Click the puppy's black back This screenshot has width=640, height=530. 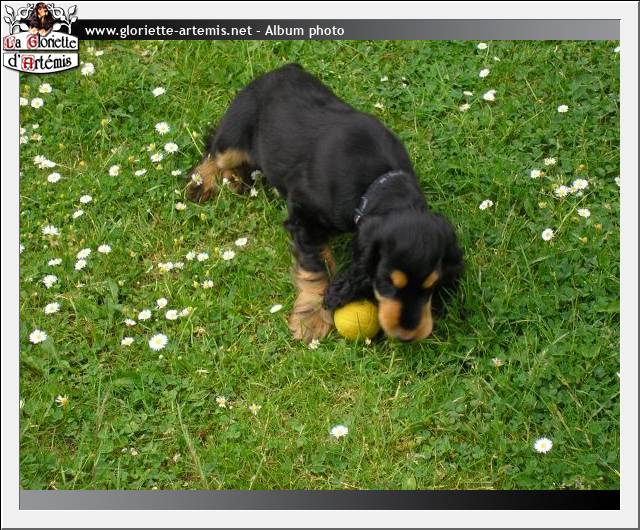[x=310, y=130]
